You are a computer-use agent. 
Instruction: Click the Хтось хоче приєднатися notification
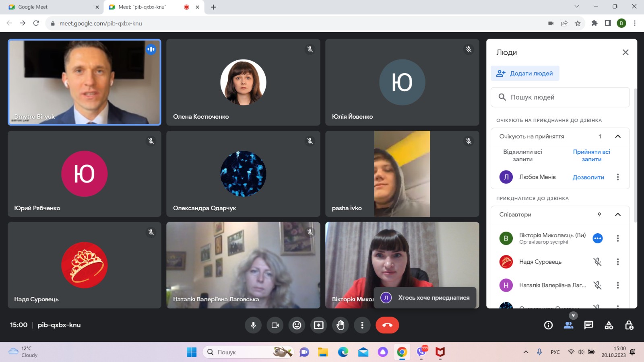coord(425,298)
